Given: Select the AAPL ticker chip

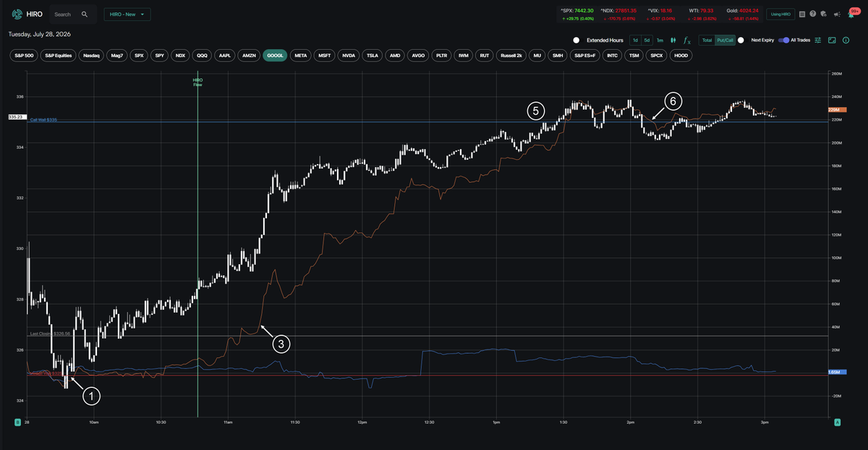Looking at the screenshot, I should click(225, 55).
